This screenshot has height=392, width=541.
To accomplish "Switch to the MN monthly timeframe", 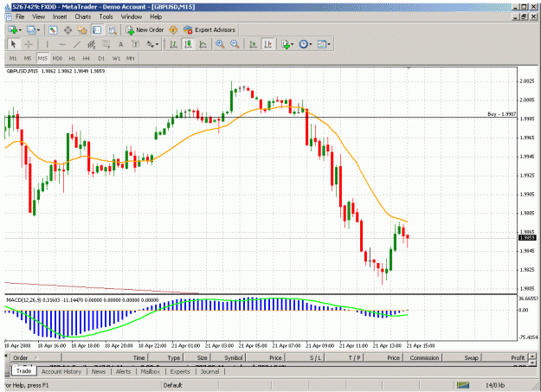I will [x=131, y=58].
